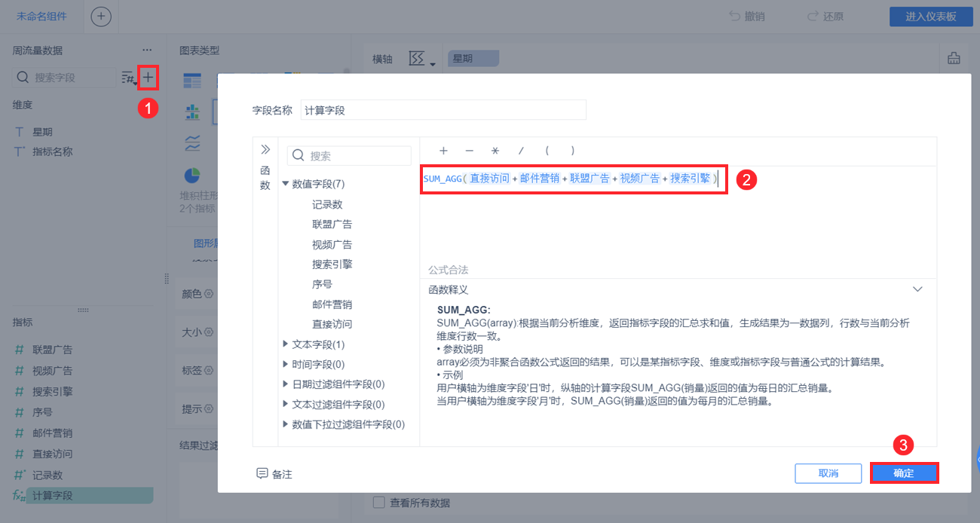Select 搜索引擎 in the field tree
Viewport: 980px width, 523px height.
[x=332, y=265]
